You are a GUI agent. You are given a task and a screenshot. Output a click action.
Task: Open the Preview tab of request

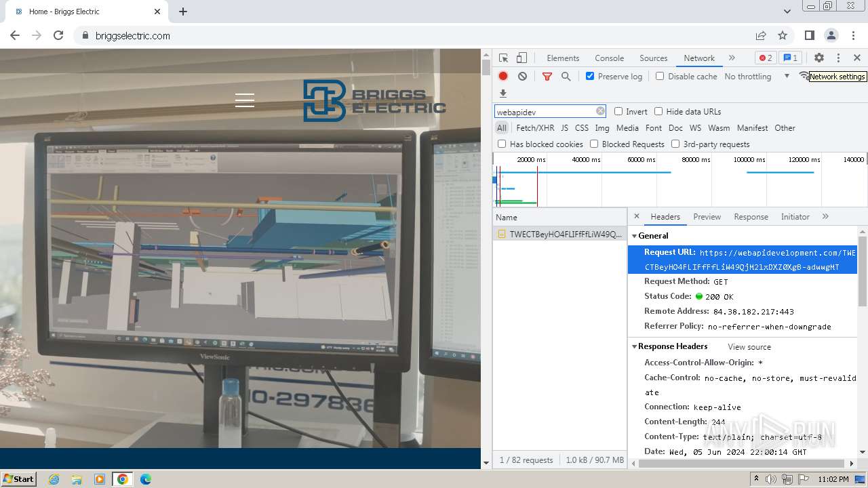(707, 217)
